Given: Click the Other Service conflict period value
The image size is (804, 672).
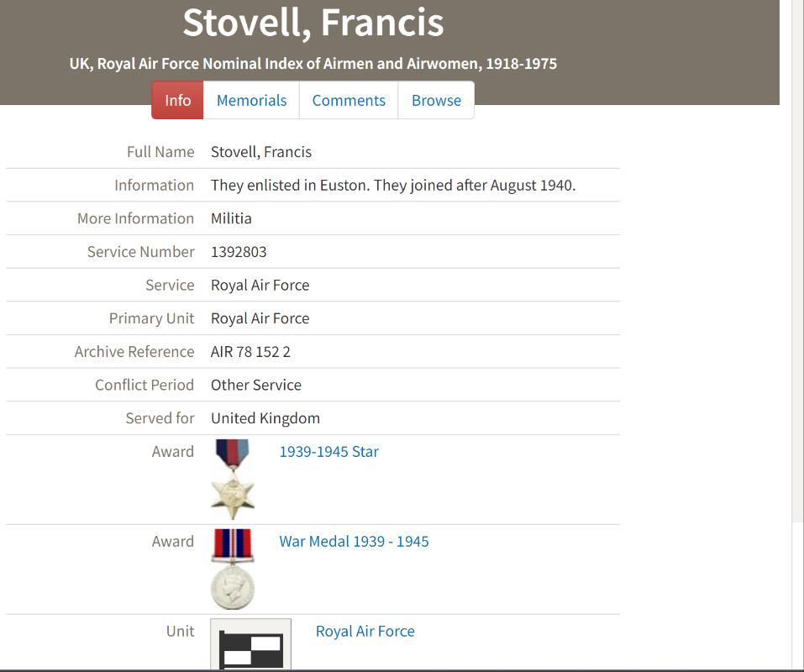Looking at the screenshot, I should [255, 385].
